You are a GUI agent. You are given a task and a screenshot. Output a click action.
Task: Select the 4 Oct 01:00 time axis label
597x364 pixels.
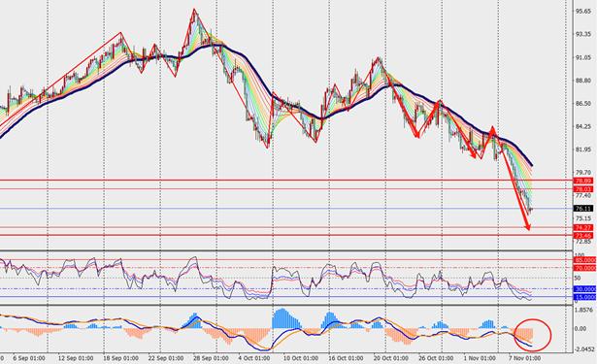click(254, 358)
